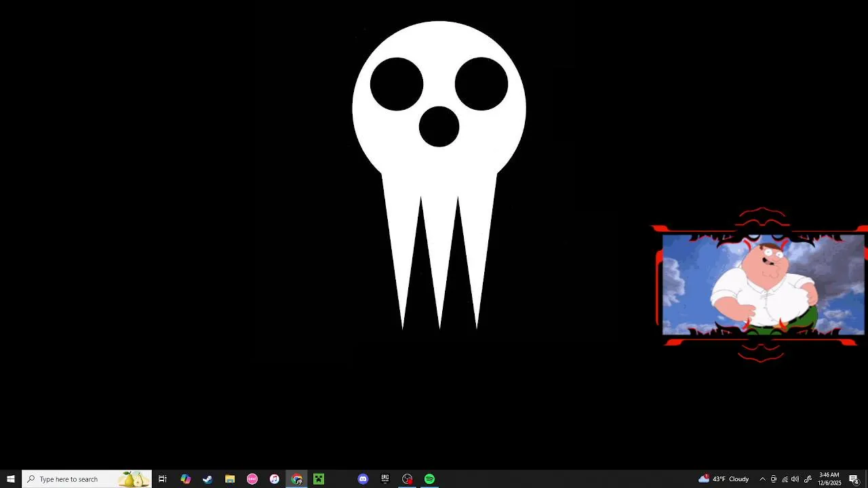Open File Explorer from the taskbar

(230, 479)
